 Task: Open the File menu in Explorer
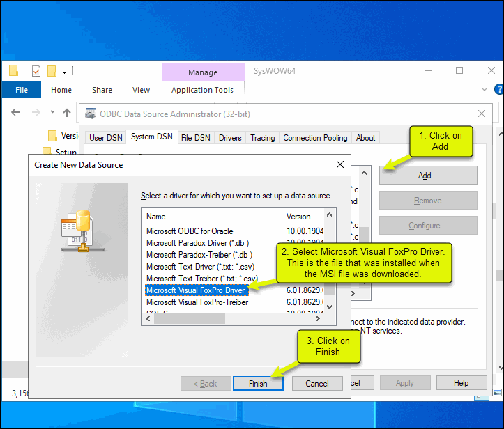[22, 90]
